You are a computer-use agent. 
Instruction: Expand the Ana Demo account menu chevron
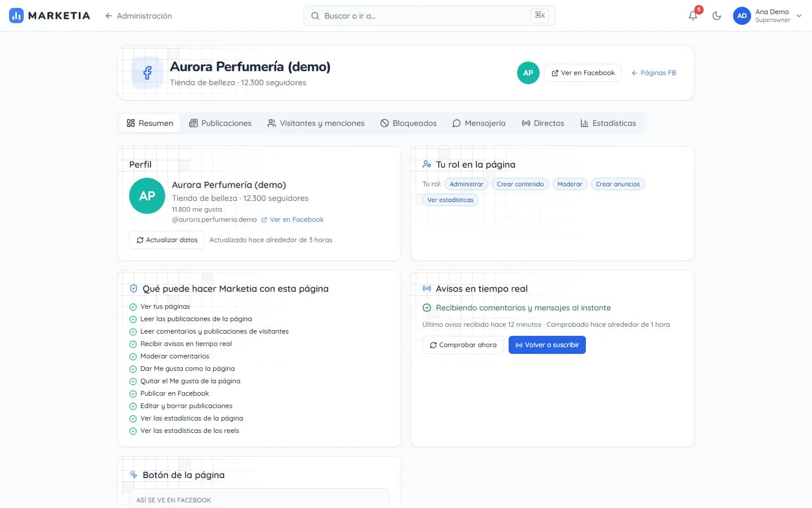799,16
